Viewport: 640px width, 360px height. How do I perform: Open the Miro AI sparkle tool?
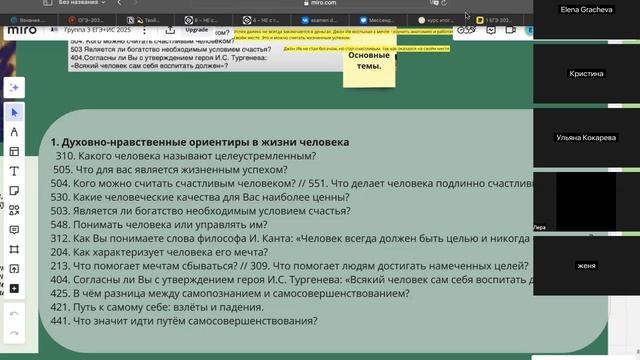14,88
